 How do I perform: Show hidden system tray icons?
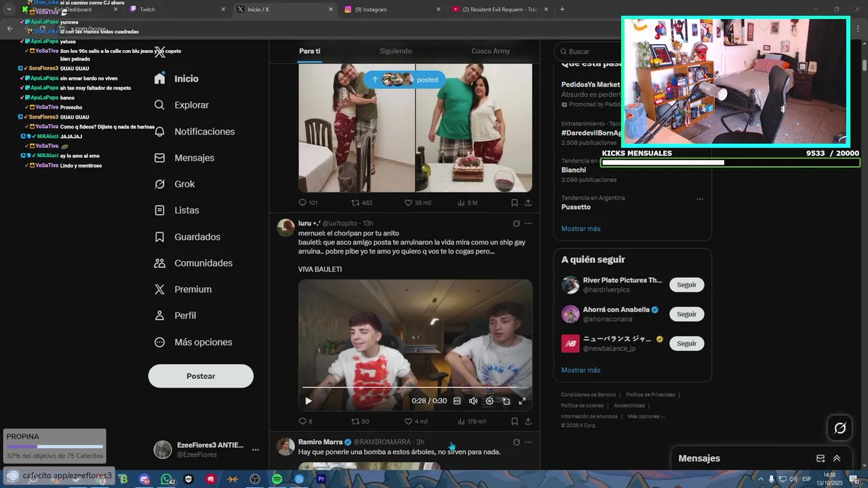point(760,479)
